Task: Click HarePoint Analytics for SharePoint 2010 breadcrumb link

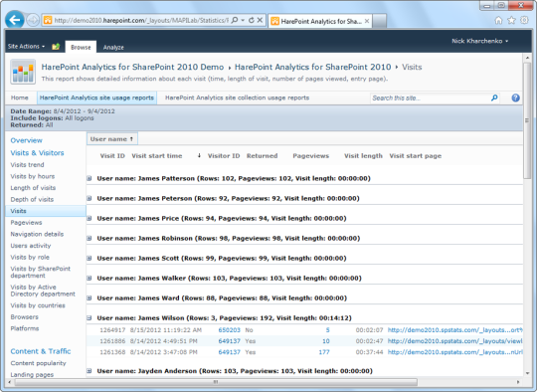Action: (312, 67)
